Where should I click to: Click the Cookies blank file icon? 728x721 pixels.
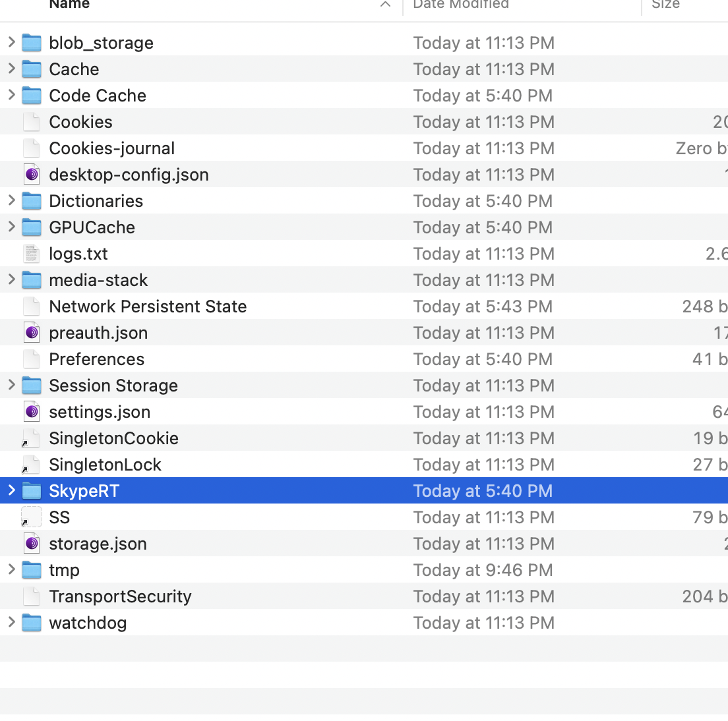pos(32,122)
